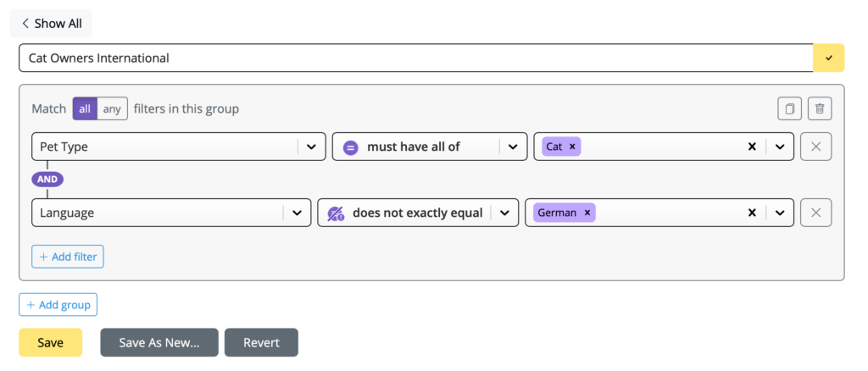Click the Save button
The width and height of the screenshot is (868, 371).
coord(50,343)
